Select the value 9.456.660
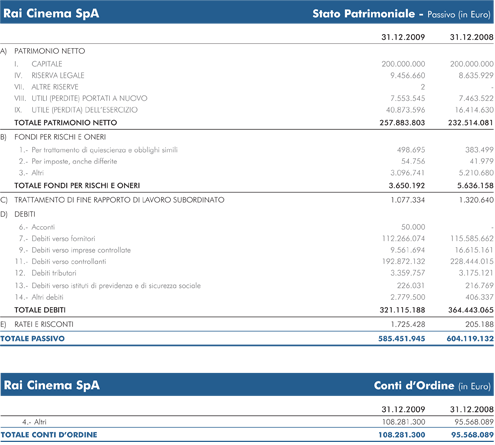 click(408, 75)
